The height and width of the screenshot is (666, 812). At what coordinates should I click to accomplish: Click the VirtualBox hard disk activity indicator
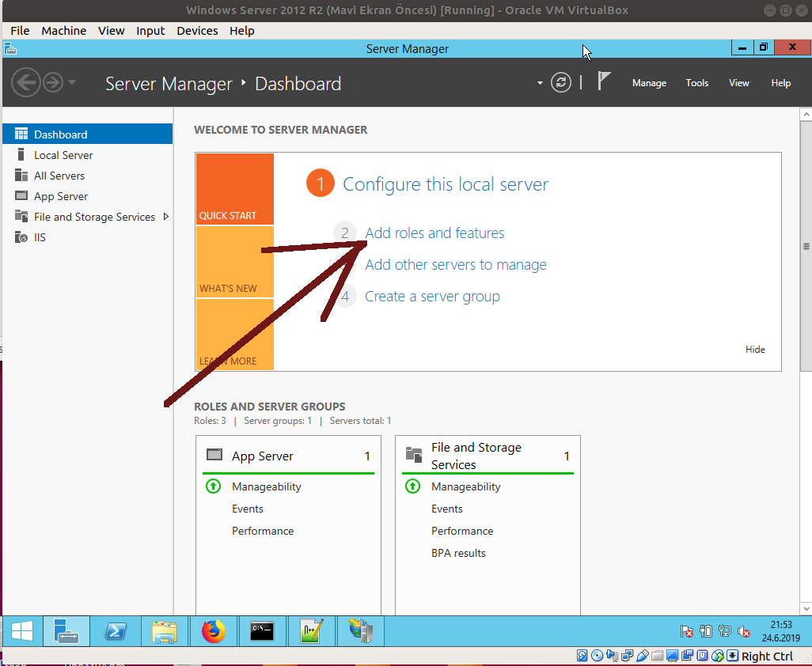582,657
